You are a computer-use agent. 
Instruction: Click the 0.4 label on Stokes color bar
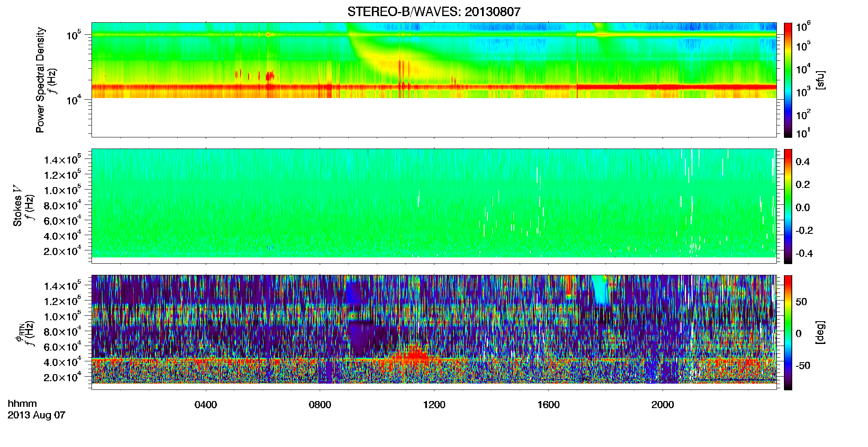coord(802,161)
